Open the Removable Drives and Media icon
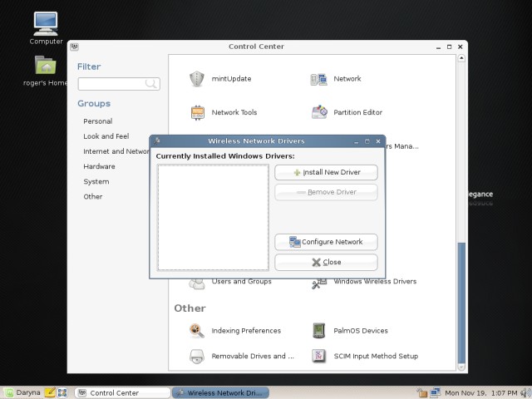 pos(197,357)
